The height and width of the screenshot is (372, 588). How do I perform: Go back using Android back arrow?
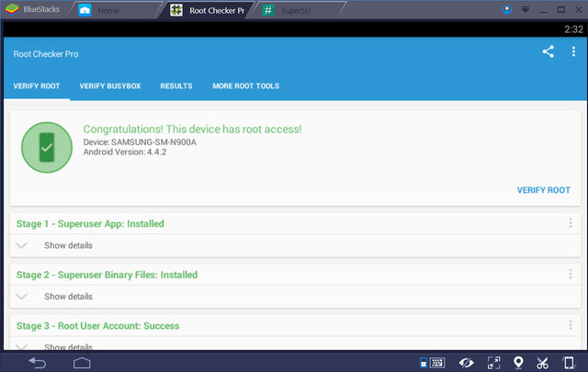(x=38, y=363)
